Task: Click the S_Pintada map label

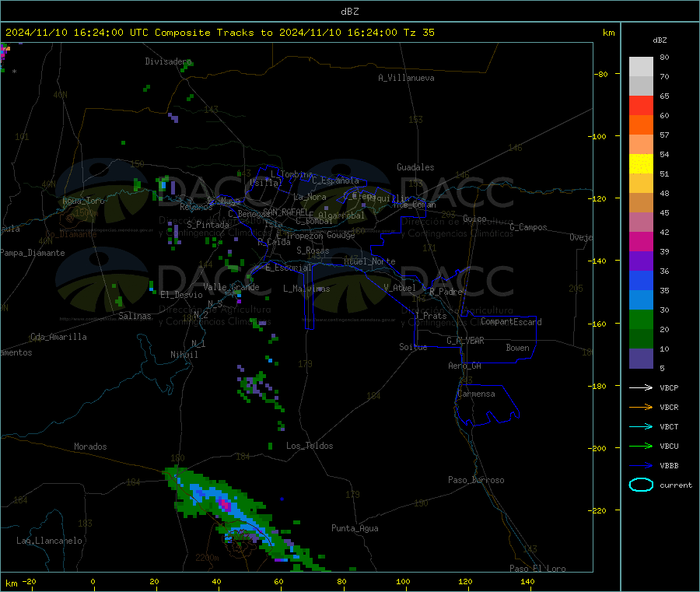Action: (208, 225)
